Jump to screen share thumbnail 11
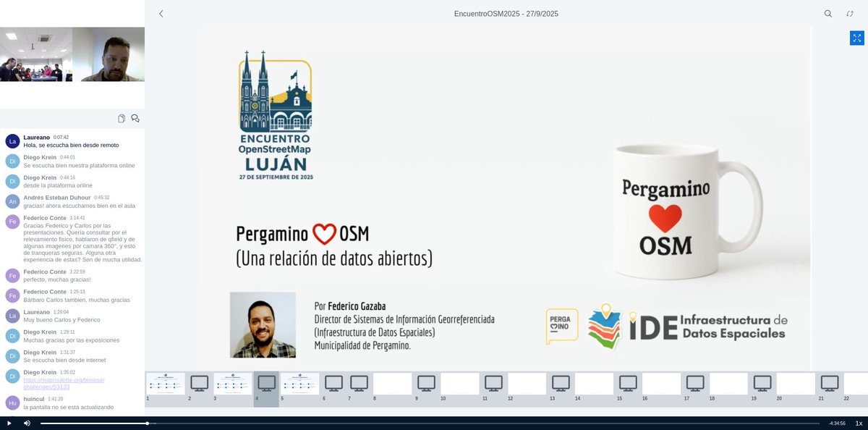 pos(493,384)
